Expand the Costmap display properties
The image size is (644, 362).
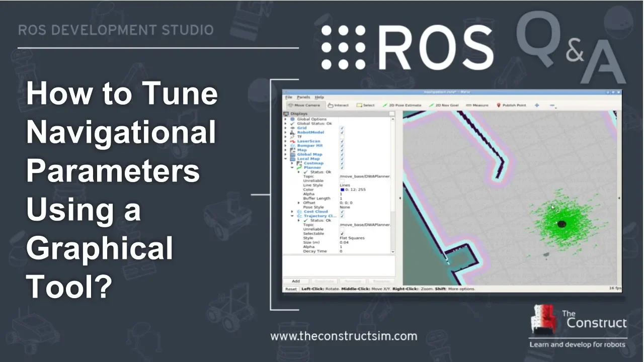pyautogui.click(x=292, y=163)
